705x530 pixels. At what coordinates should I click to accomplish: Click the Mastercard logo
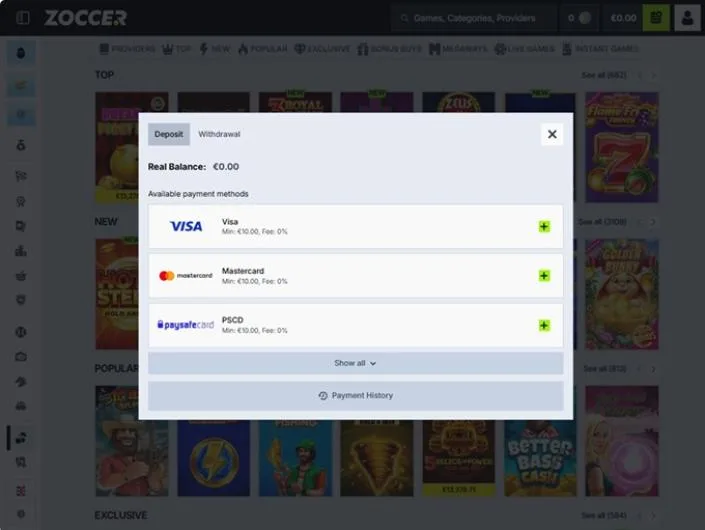click(x=186, y=276)
